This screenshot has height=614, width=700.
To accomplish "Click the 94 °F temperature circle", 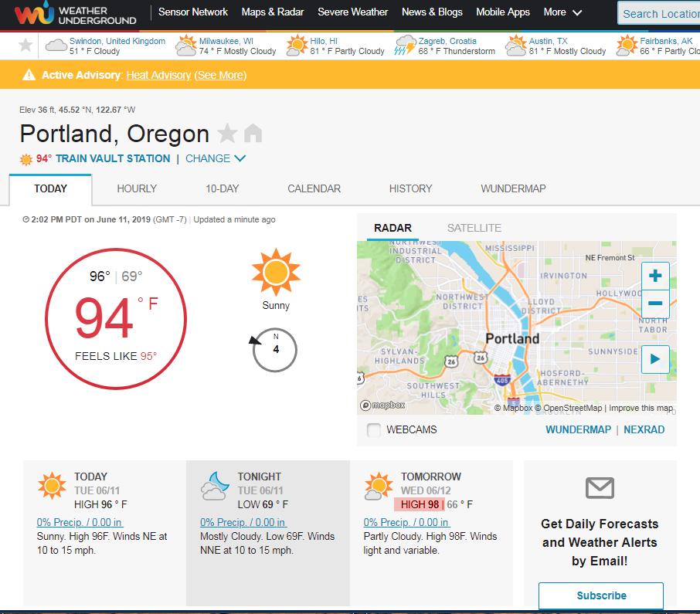I will click(116, 319).
